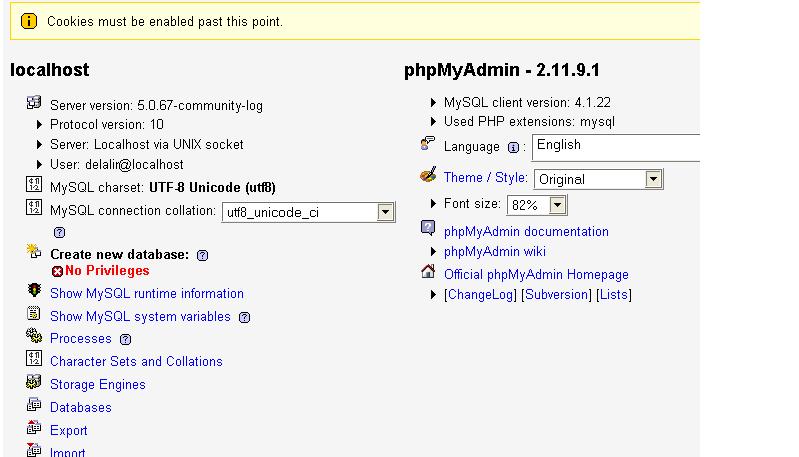799x457 pixels.
Task: Open the Import link
Action: pyautogui.click(x=67, y=452)
